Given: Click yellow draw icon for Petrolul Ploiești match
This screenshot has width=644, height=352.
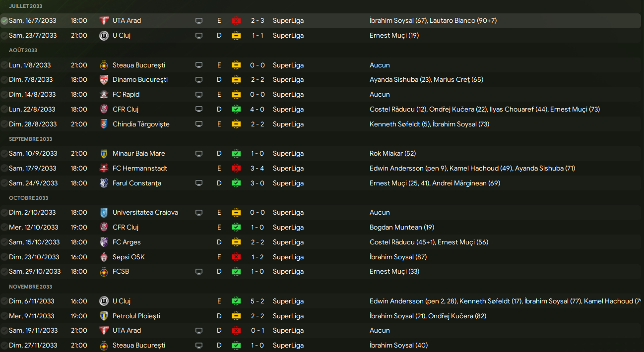Looking at the screenshot, I should pyautogui.click(x=236, y=316).
